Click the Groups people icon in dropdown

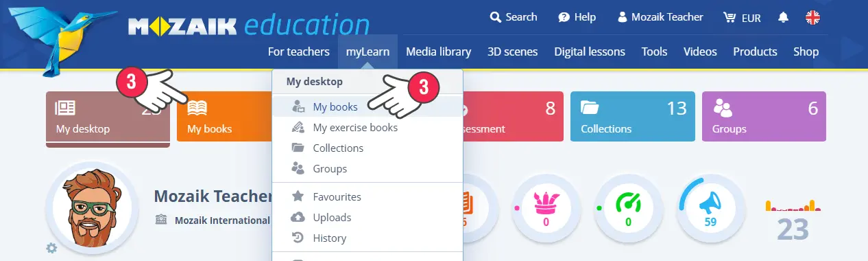(298, 168)
